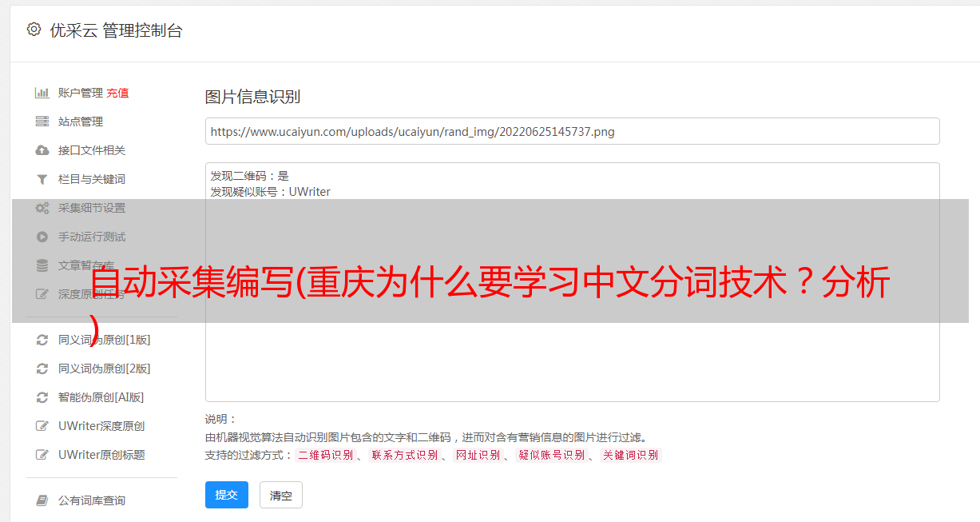Click the 图片信息识别 heading

(x=252, y=98)
